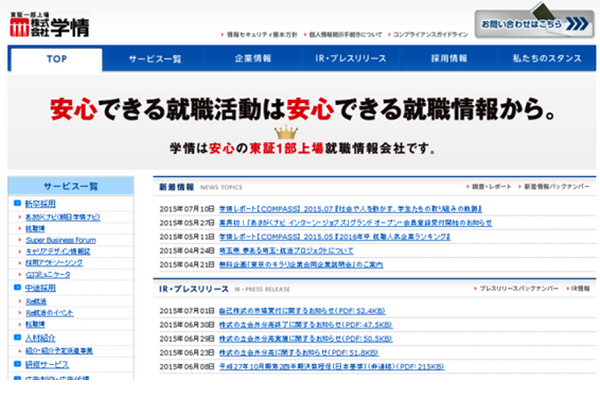Open the 2015年06月23日 PDF 51.8KB release
Viewport: 600px width, 398px height.
[299, 352]
